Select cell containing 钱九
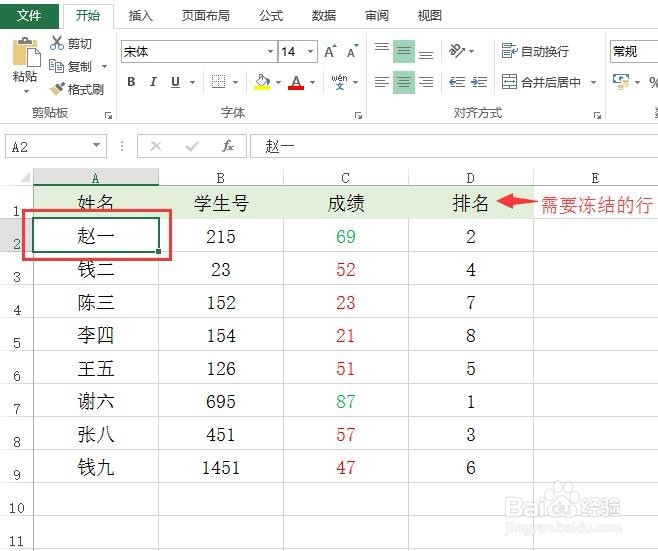The image size is (658, 551). click(96, 467)
